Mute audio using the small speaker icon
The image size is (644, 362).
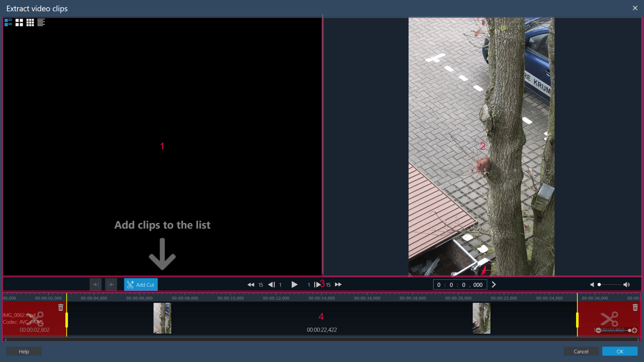pos(592,285)
